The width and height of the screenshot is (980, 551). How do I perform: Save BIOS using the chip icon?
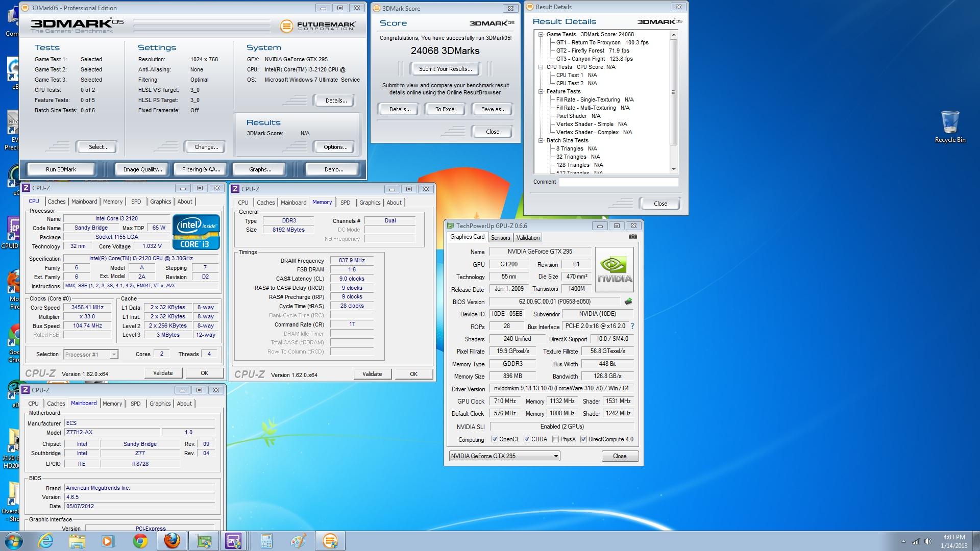click(x=628, y=302)
